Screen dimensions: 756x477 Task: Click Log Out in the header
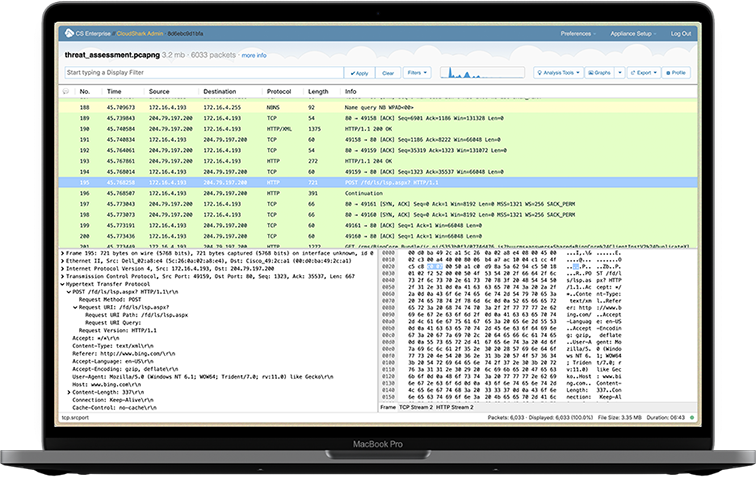680,34
